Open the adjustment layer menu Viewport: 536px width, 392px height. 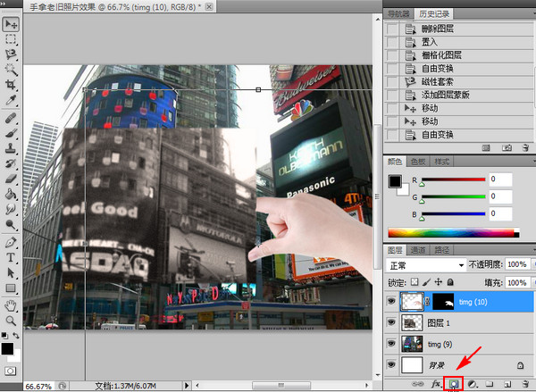pyautogui.click(x=472, y=384)
